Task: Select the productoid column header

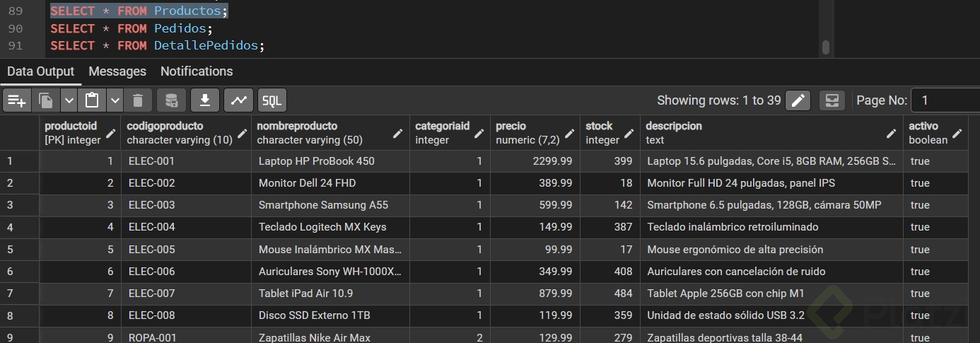Action: [80, 133]
